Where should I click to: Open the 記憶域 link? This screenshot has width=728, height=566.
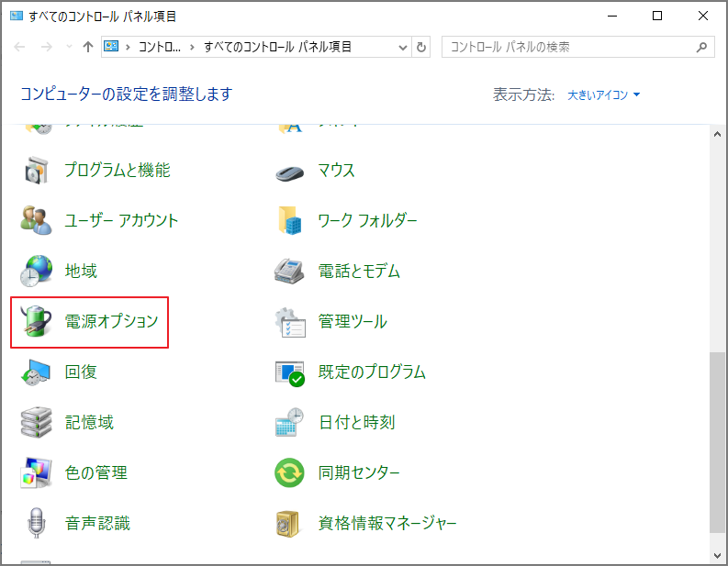89,422
